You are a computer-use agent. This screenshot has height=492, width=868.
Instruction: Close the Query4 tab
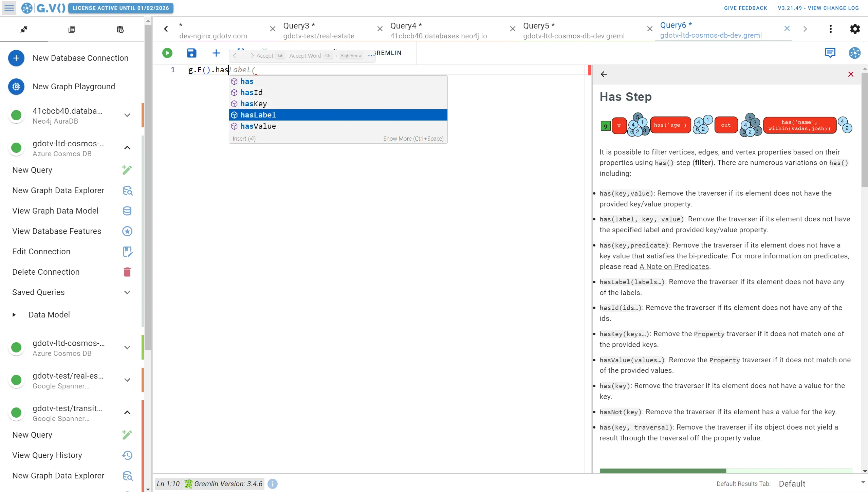tap(513, 29)
